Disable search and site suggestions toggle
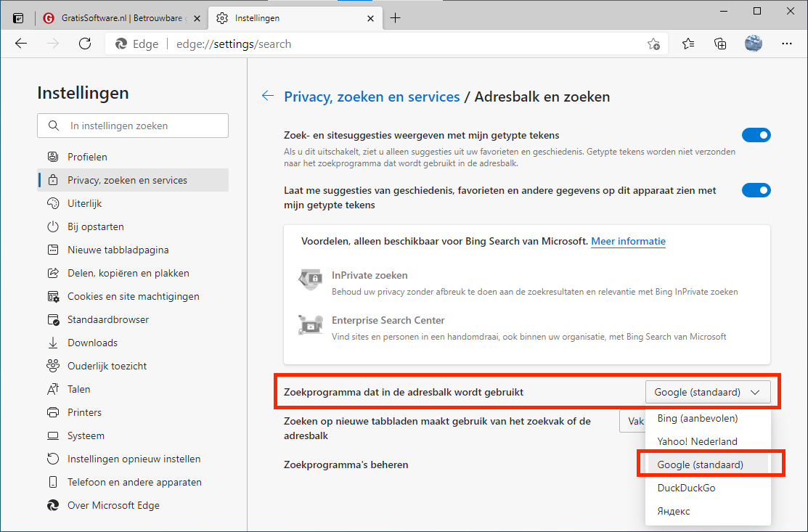Image resolution: width=808 pixels, height=532 pixels. click(x=756, y=135)
